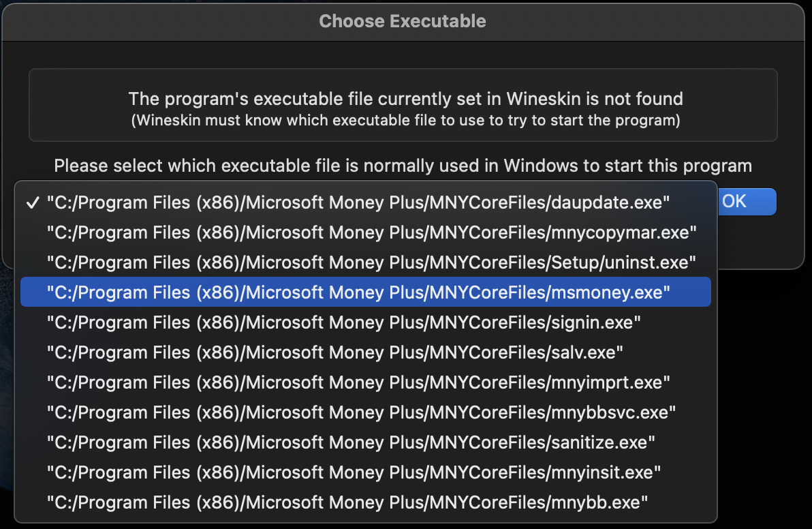
Task: Click the not-found warning message box
Action: coord(403,105)
